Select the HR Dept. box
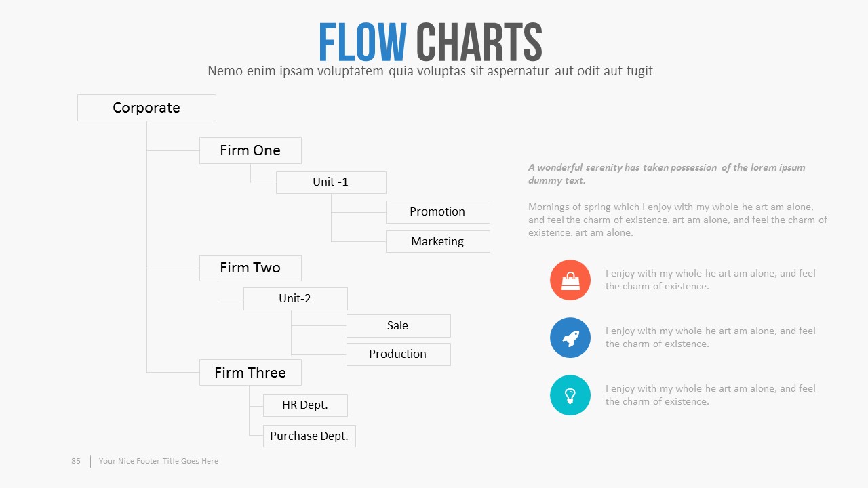Screen dimensions: 868x488 click(x=305, y=405)
